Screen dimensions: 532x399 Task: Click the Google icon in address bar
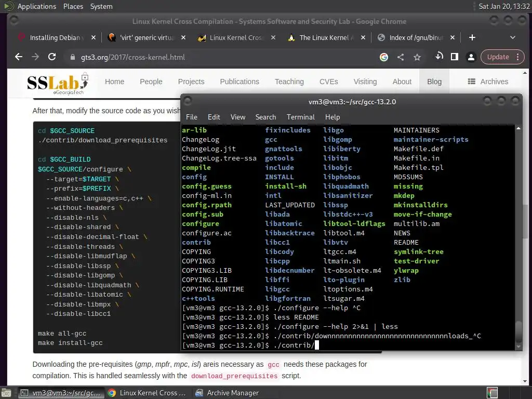tap(384, 57)
